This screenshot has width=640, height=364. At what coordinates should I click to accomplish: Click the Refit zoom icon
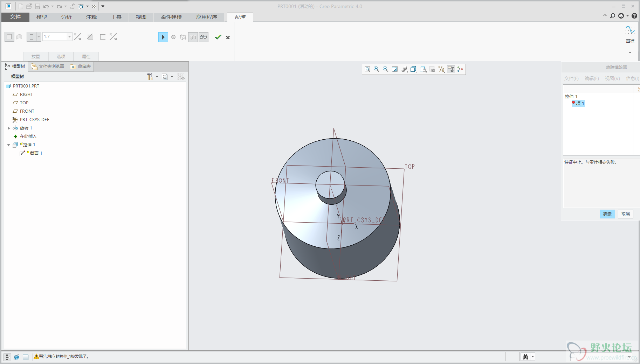pyautogui.click(x=367, y=69)
